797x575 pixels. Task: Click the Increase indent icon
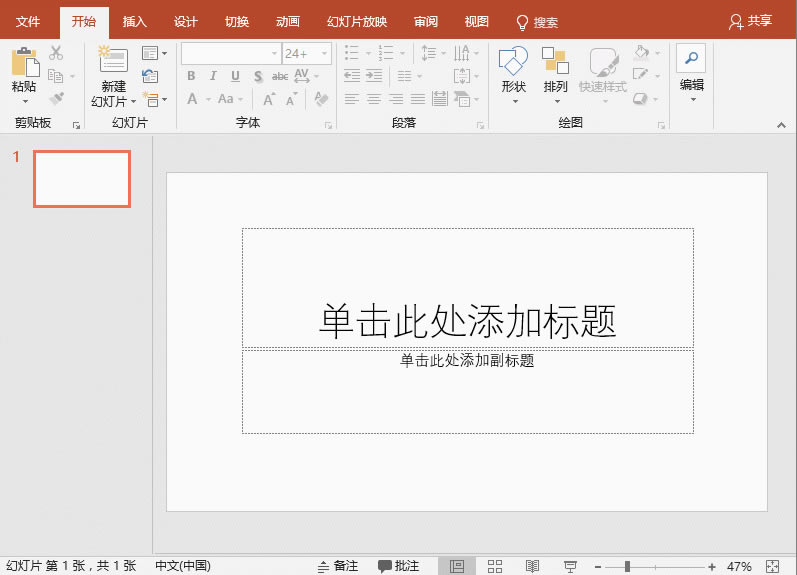pos(374,76)
